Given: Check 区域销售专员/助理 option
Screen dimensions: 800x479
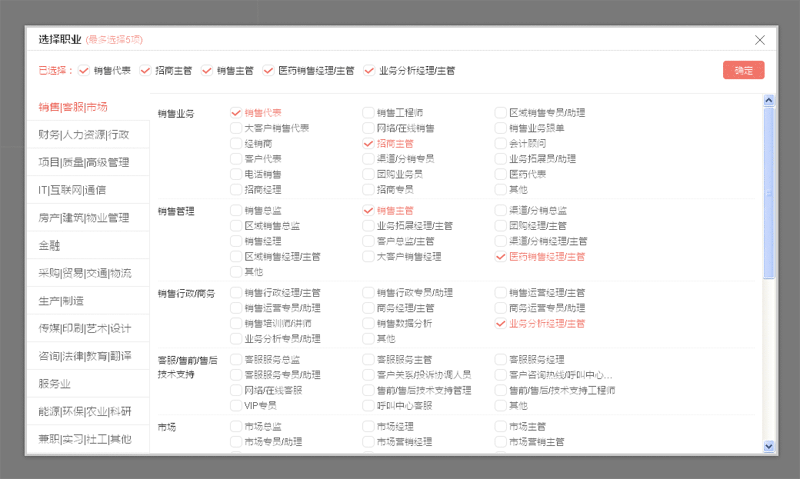Looking at the screenshot, I should (x=501, y=113).
